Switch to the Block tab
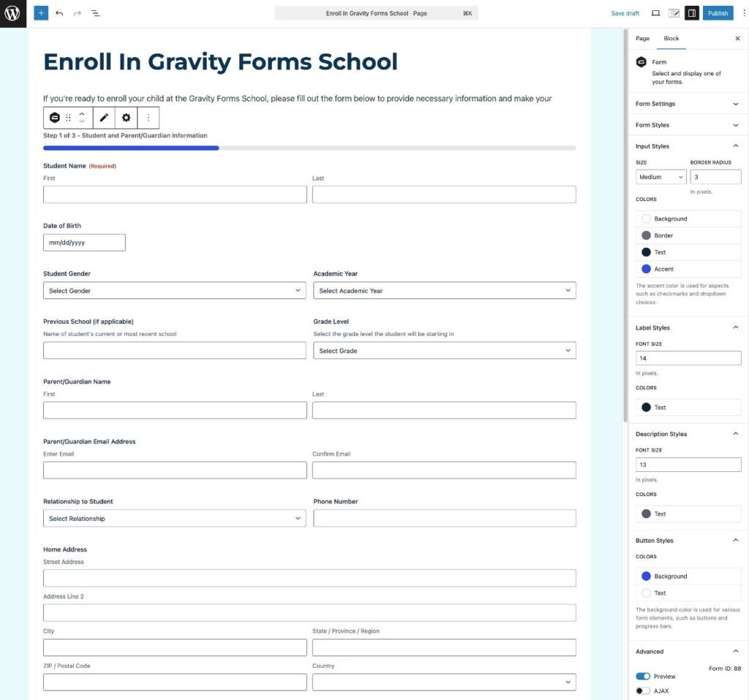749x700 pixels. pyautogui.click(x=671, y=38)
